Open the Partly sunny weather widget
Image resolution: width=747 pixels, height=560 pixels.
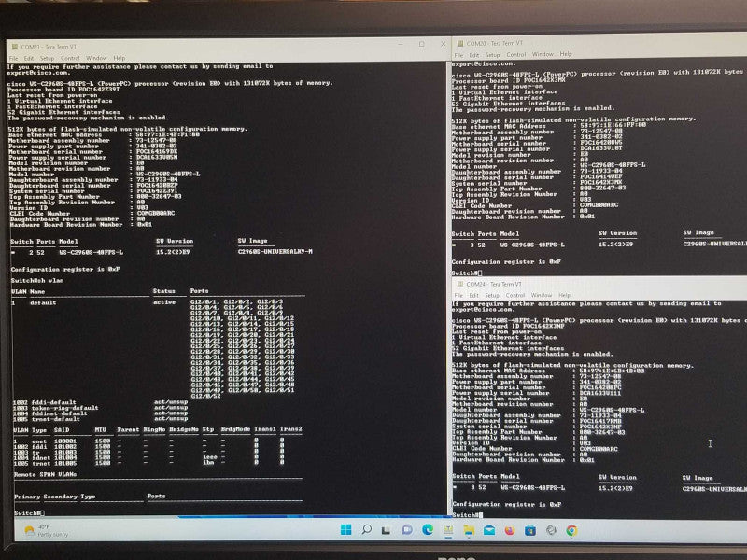(x=46, y=530)
